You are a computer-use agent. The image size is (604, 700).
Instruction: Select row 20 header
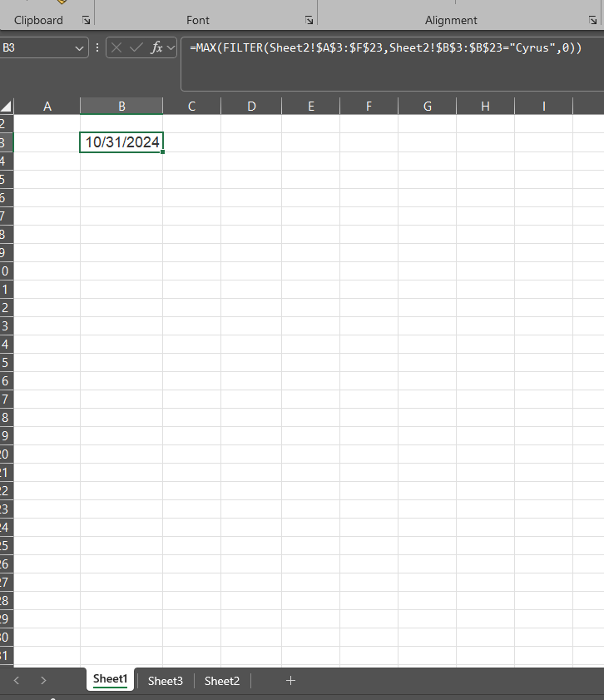[7, 454]
